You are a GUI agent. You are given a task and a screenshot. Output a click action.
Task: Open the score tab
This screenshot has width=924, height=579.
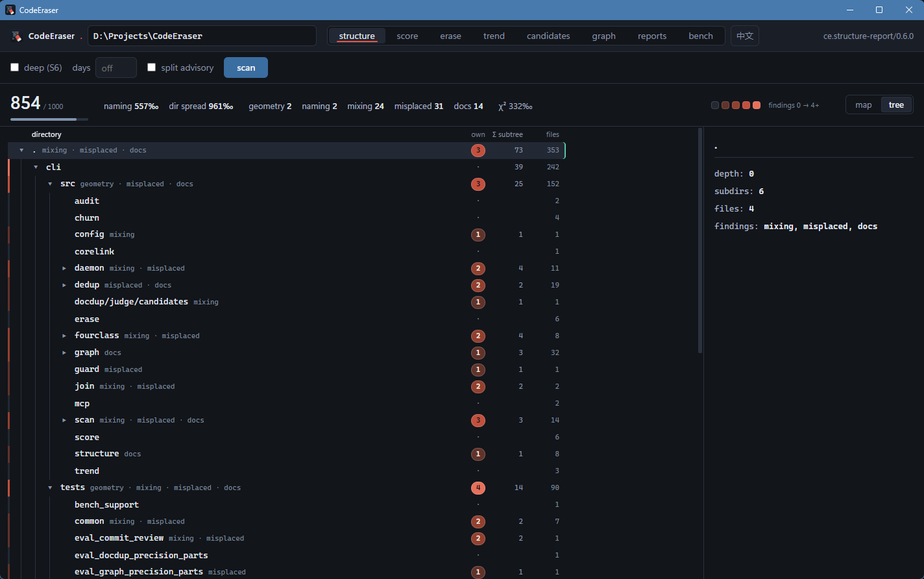coord(407,36)
